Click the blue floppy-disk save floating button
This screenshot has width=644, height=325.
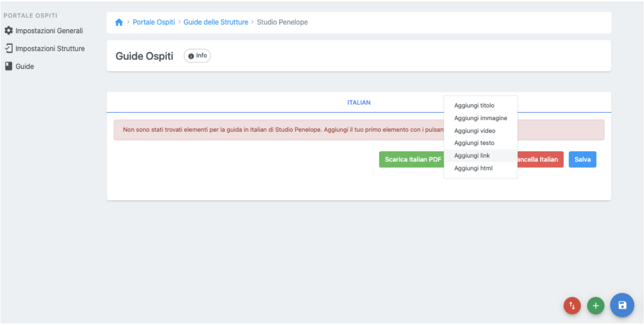pos(622,305)
